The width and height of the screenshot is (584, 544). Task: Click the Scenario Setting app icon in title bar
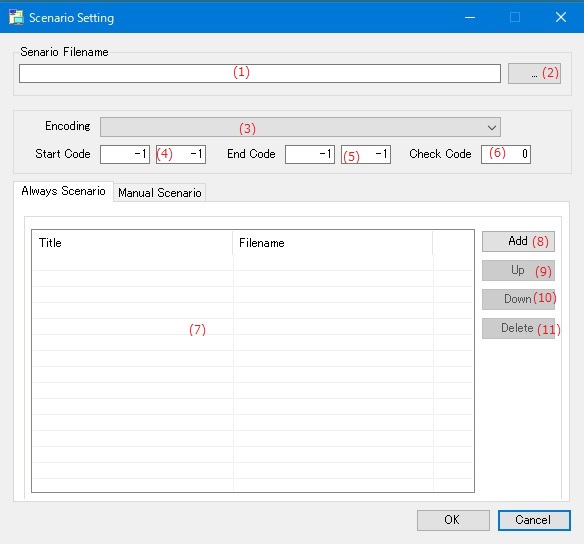coord(16,18)
